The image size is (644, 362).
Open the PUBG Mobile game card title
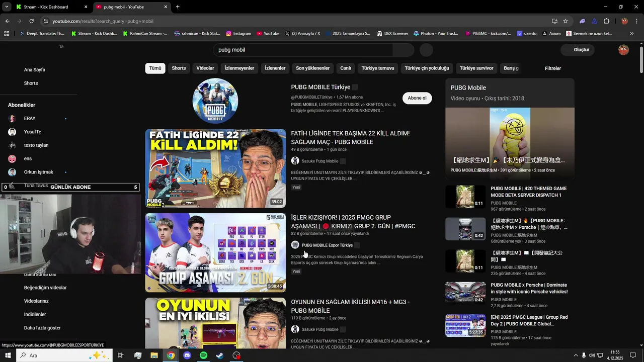pos(468,87)
